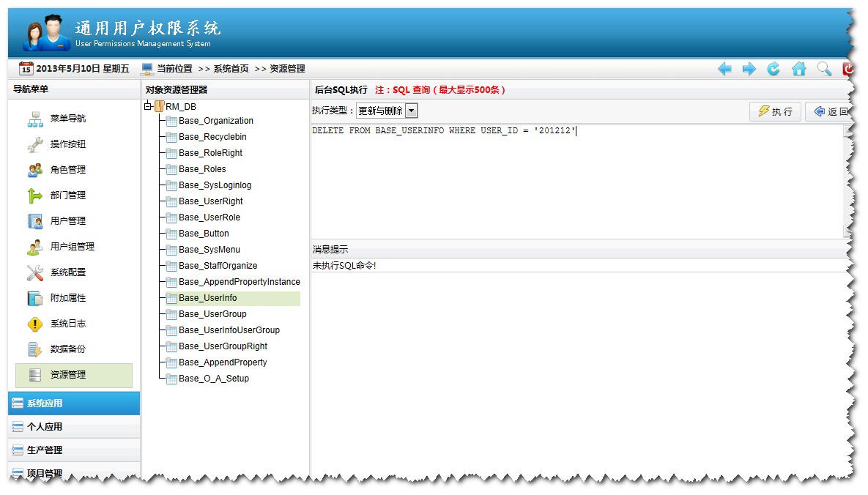Refresh the page with the reload icon
The image size is (868, 495).
coord(773,68)
